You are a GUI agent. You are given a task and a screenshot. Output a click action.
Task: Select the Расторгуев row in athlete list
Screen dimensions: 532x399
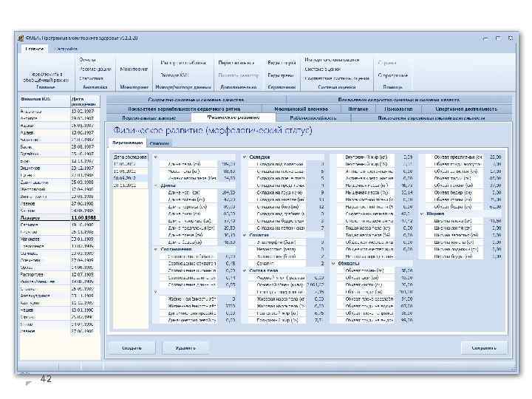pyautogui.click(x=59, y=274)
